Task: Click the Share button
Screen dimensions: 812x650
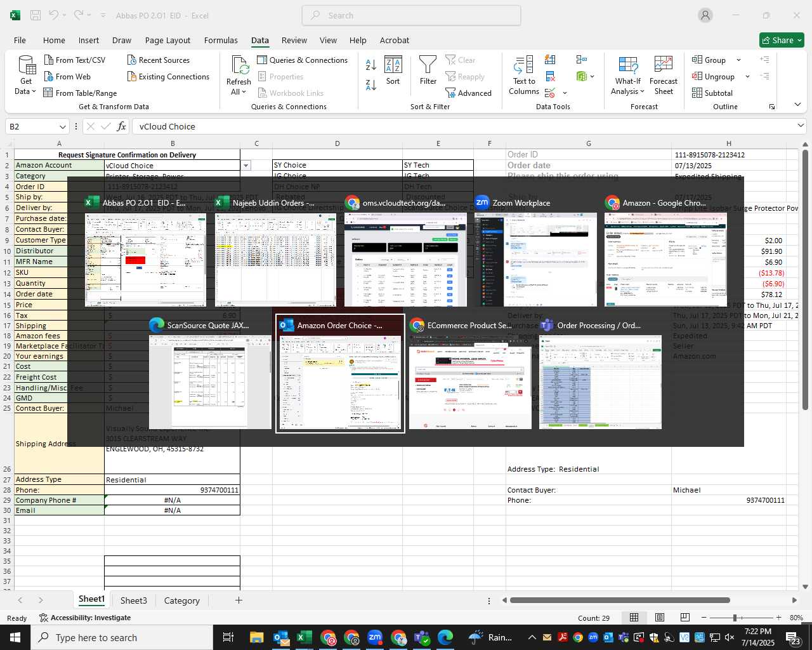Action: pos(782,40)
